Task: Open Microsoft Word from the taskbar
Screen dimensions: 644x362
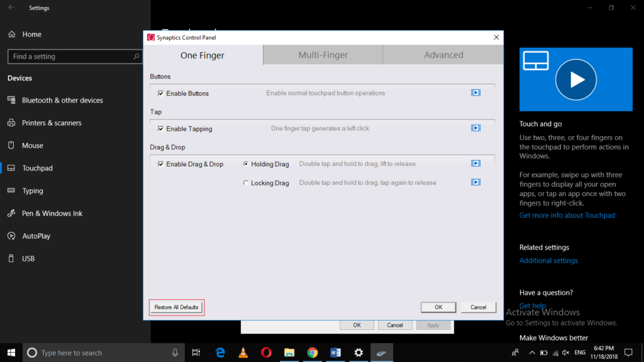Action: click(x=335, y=353)
